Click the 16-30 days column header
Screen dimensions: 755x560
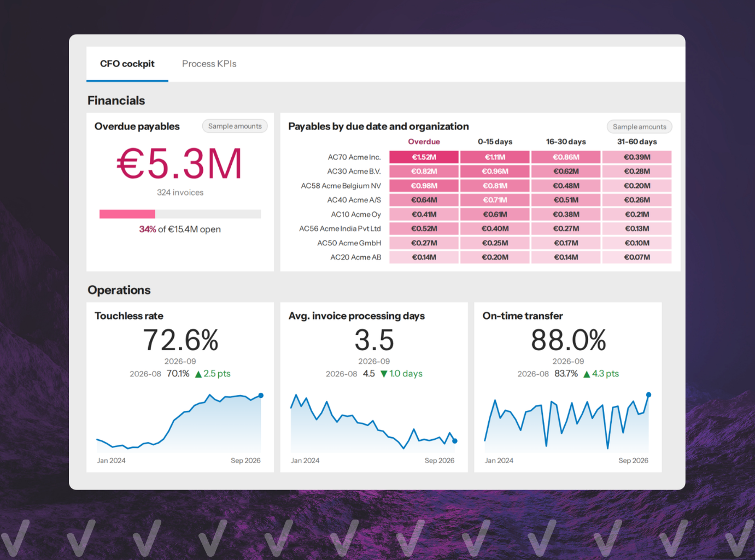(x=566, y=142)
